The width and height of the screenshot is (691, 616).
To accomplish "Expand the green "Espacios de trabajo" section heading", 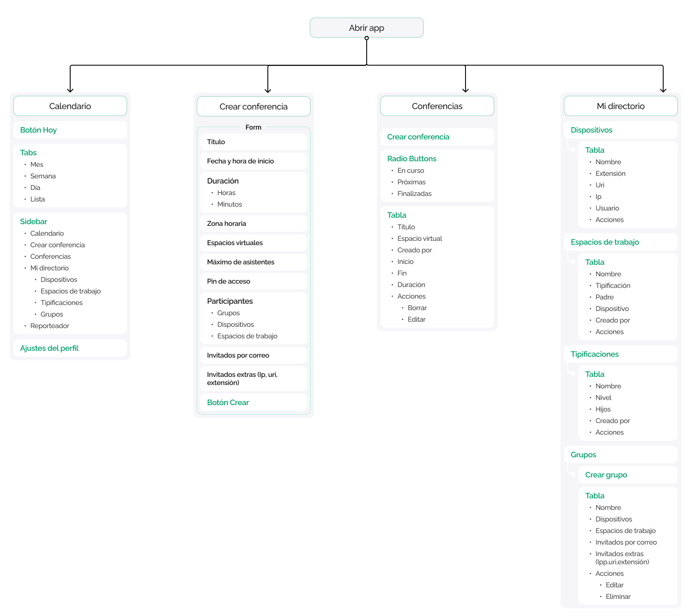I will [x=605, y=242].
